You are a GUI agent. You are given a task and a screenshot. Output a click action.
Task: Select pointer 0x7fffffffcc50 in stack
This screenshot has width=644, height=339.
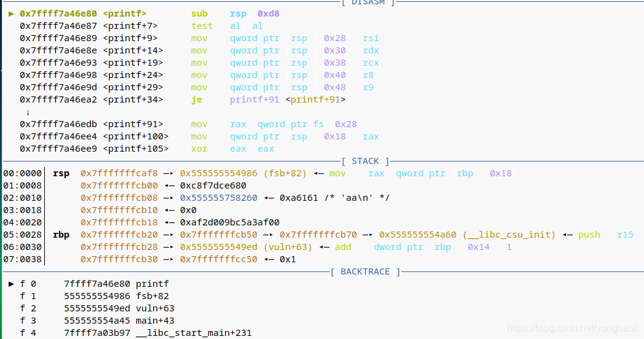click(x=219, y=260)
